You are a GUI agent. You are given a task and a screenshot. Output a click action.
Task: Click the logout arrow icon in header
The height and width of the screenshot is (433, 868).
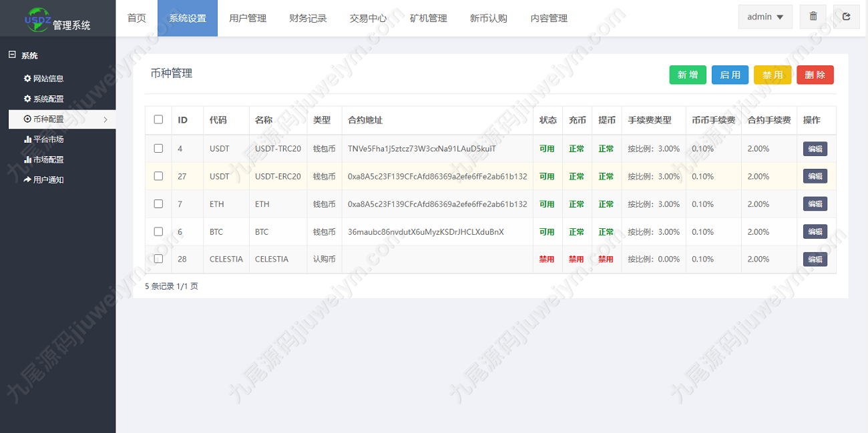[x=846, y=17]
